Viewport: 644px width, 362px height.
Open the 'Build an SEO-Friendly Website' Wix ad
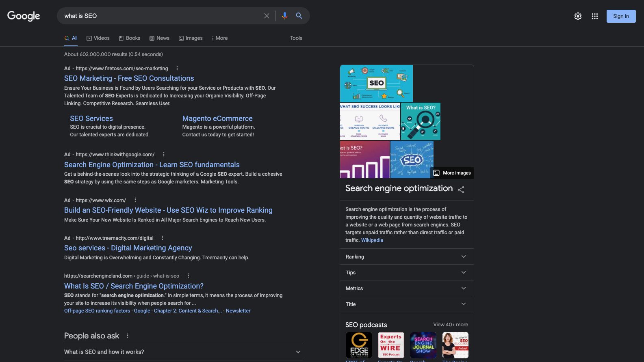[168, 210]
